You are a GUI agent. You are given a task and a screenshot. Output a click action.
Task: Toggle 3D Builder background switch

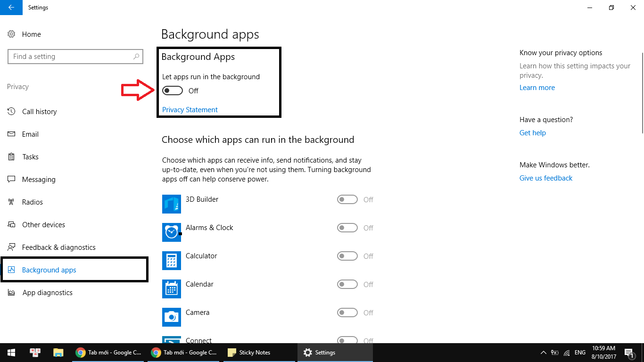347,200
